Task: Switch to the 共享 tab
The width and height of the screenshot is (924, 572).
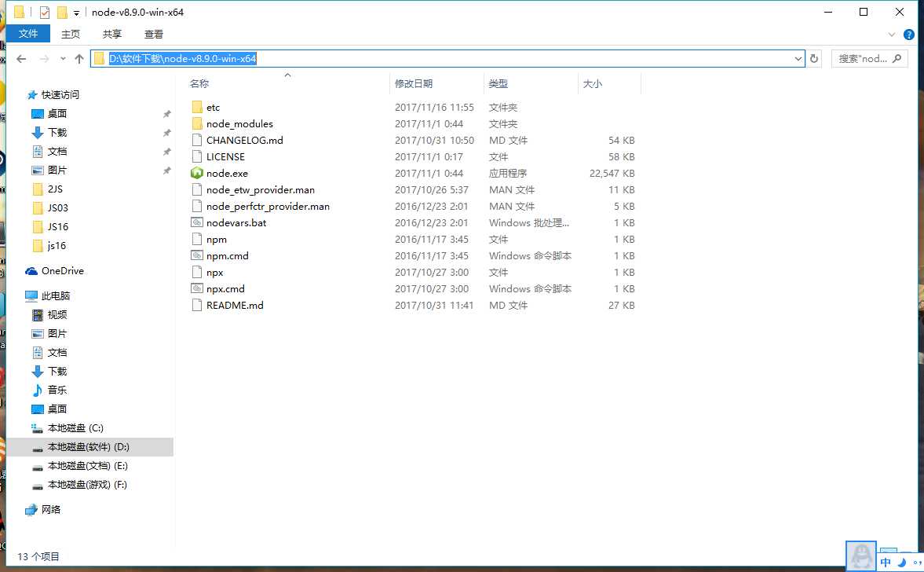Action: pos(112,35)
